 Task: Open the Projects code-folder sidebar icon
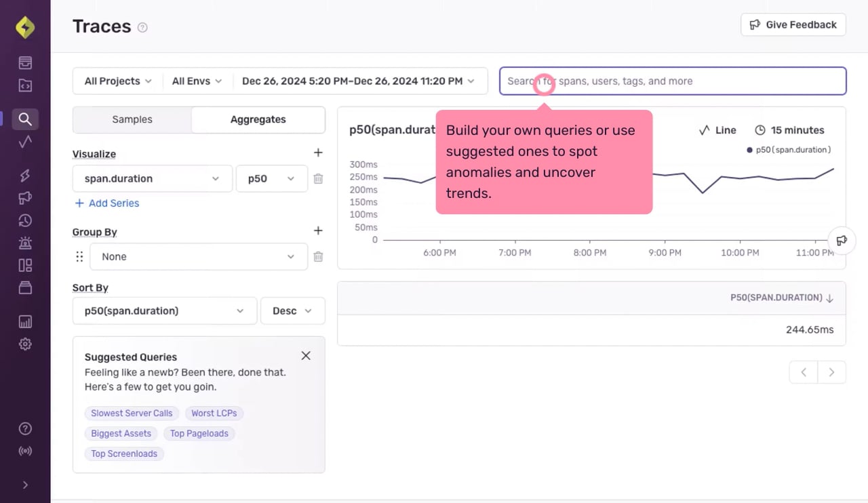click(25, 85)
